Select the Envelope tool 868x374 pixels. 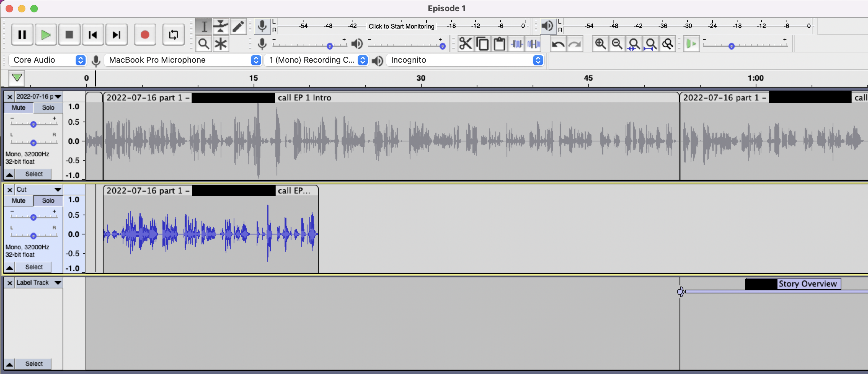click(x=221, y=26)
